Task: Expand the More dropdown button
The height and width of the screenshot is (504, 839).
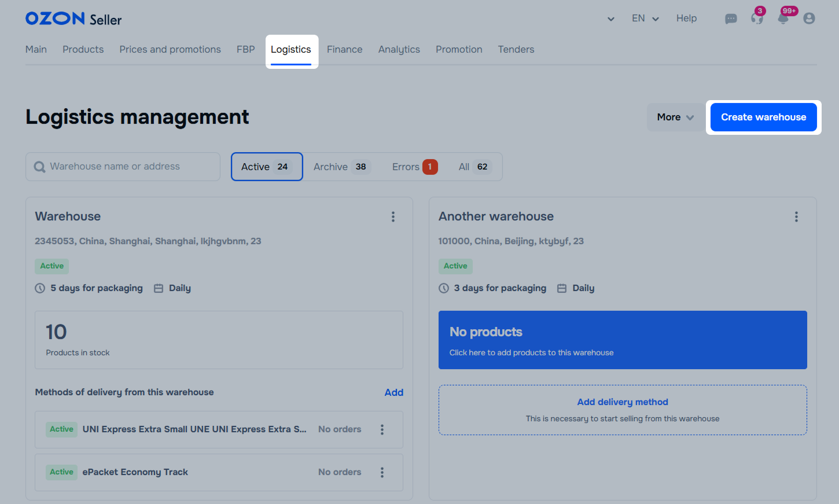Action: point(675,117)
